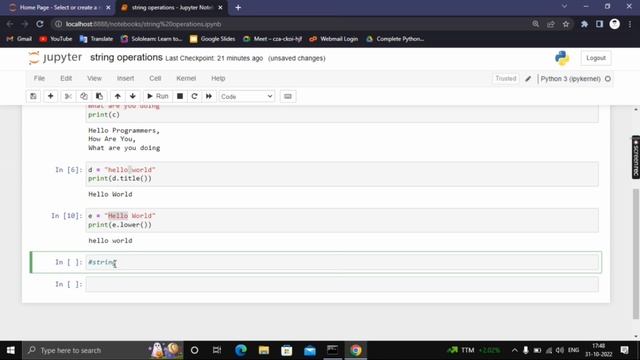Screen dimensions: 640x360
Task: Click the kernel idle status circle
Action: (608, 79)
